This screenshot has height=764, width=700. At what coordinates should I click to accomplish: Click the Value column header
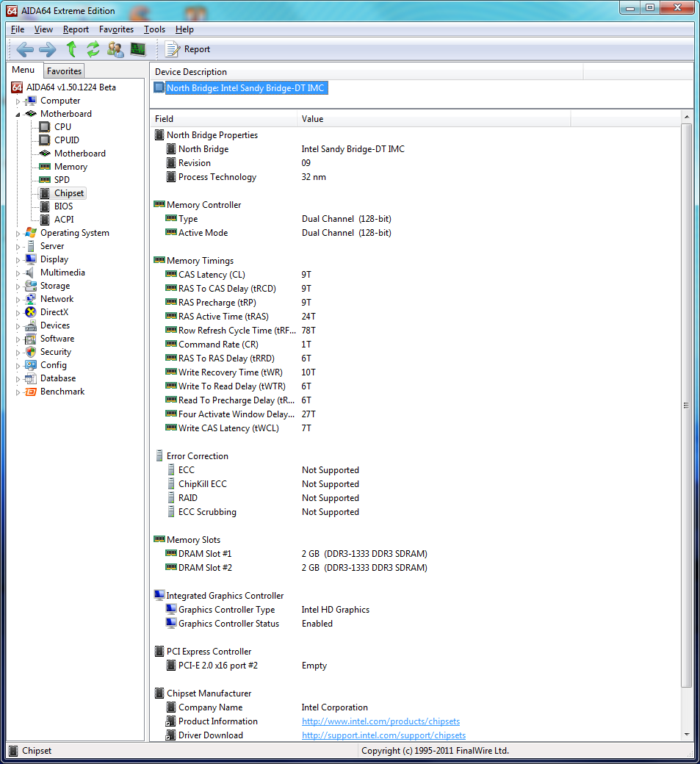tap(433, 119)
